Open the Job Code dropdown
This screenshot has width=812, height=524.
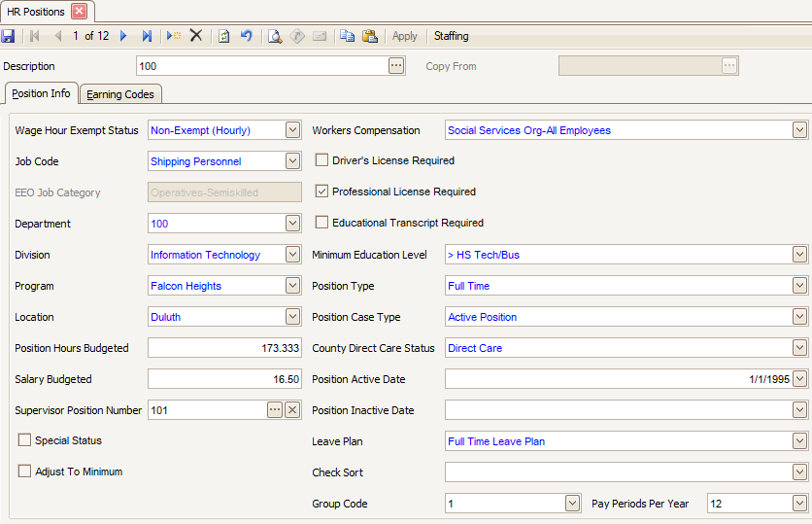click(293, 161)
